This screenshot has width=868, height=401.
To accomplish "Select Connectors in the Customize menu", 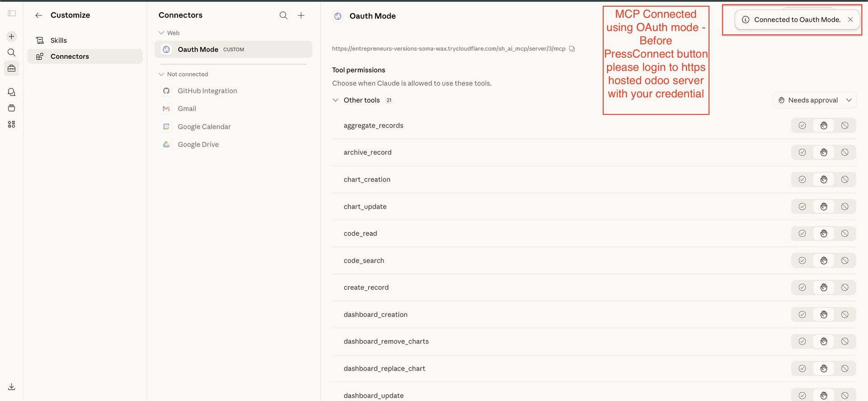I will 70,57.
